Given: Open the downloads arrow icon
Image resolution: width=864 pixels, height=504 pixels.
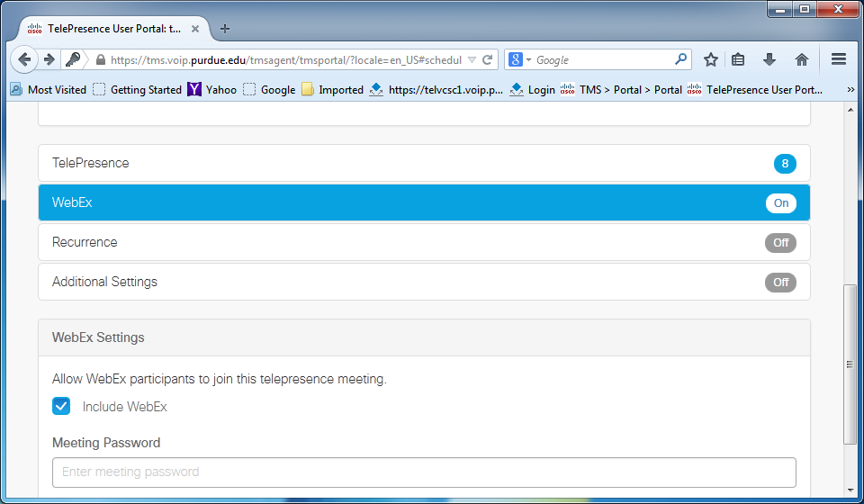Looking at the screenshot, I should coord(769,59).
